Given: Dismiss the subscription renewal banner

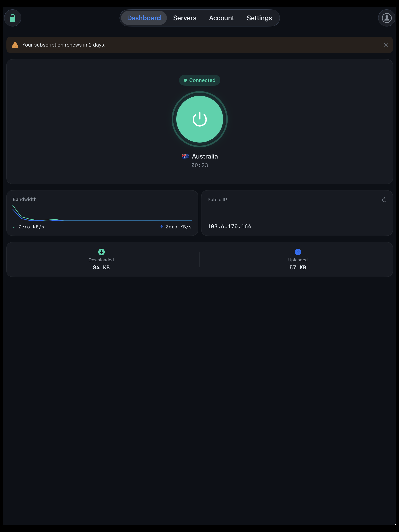Looking at the screenshot, I should tap(386, 45).
